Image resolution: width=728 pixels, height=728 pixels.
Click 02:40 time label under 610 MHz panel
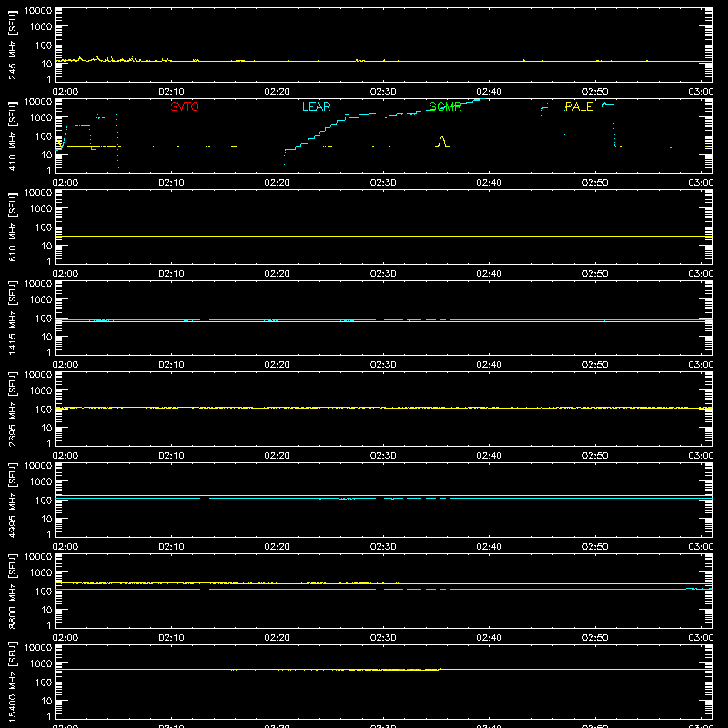coord(489,274)
